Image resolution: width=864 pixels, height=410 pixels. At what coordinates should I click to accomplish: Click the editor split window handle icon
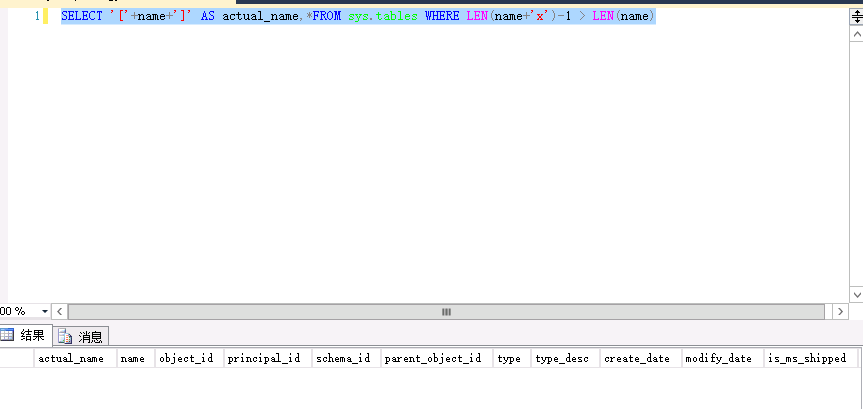pos(857,17)
